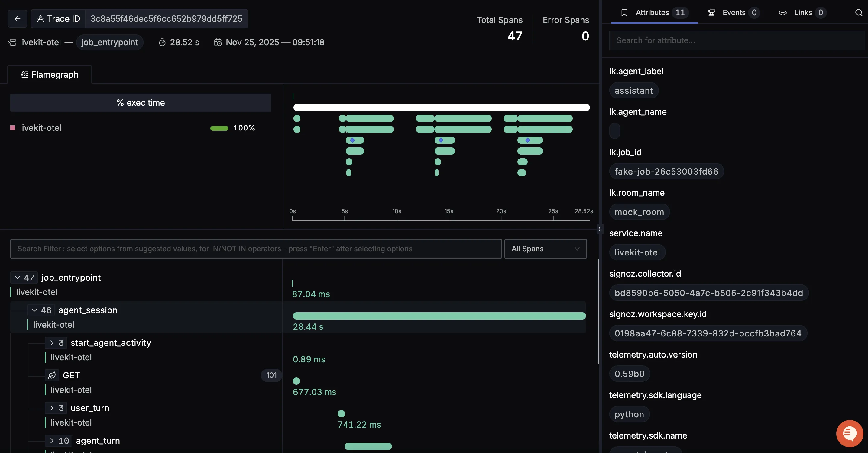Click the calendar icon beside Nov 25, 2025
The height and width of the screenshot is (453, 868).
[218, 43]
